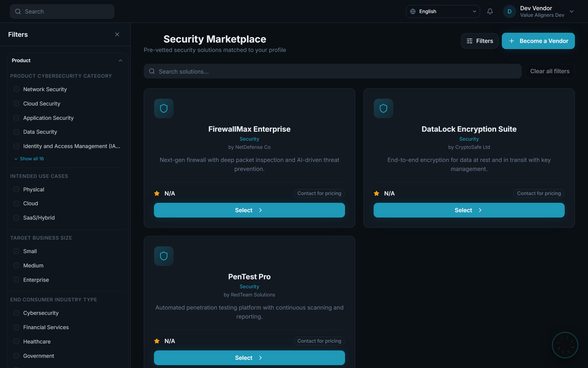Viewport: 588px width, 368px height.
Task: Close the Filters panel with the X
Action: tap(117, 34)
